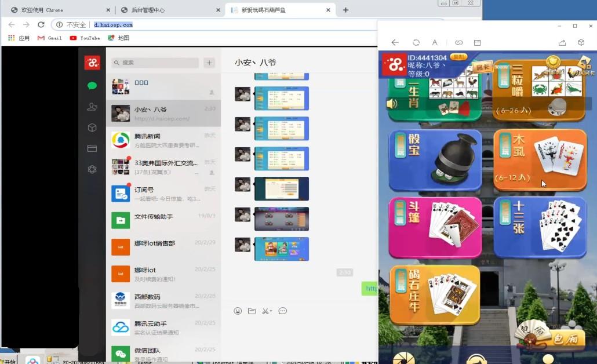Screen dimensions: 597x364
Task: Switch to the 后台管理中心 browser tab
Action: coord(168,10)
